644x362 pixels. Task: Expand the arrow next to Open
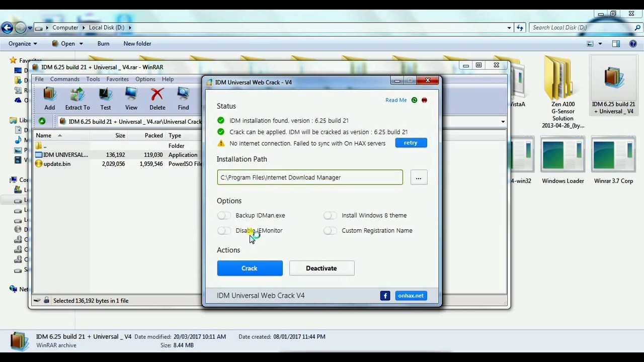pos(81,44)
